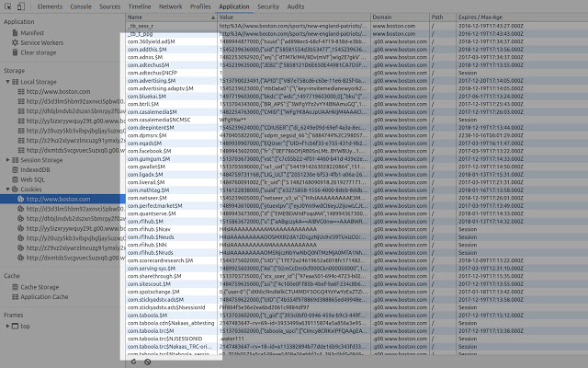Select the com.perfectmarket$M cookie

[154, 206]
